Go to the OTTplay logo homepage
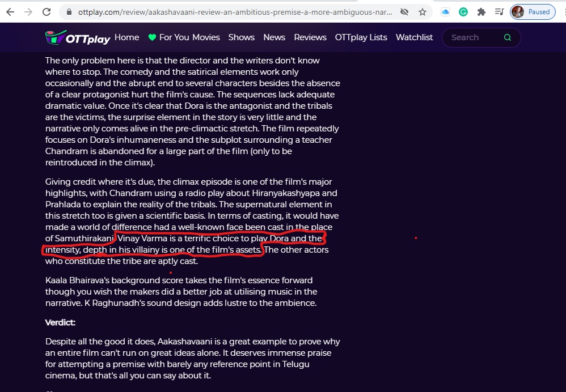566x392 pixels. click(78, 37)
